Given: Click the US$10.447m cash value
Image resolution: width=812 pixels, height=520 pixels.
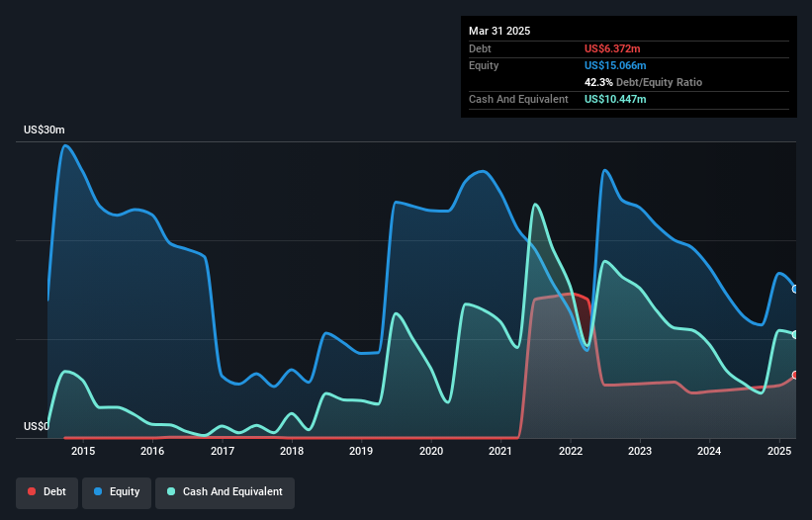Looking at the screenshot, I should click(615, 99).
